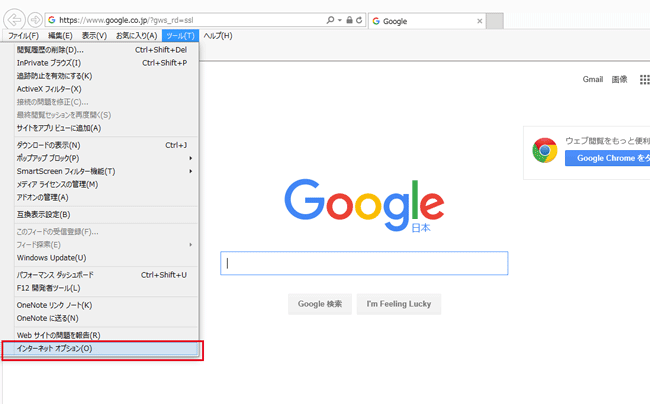
Task: Click the security lock icon in address bar
Action: coord(349,20)
